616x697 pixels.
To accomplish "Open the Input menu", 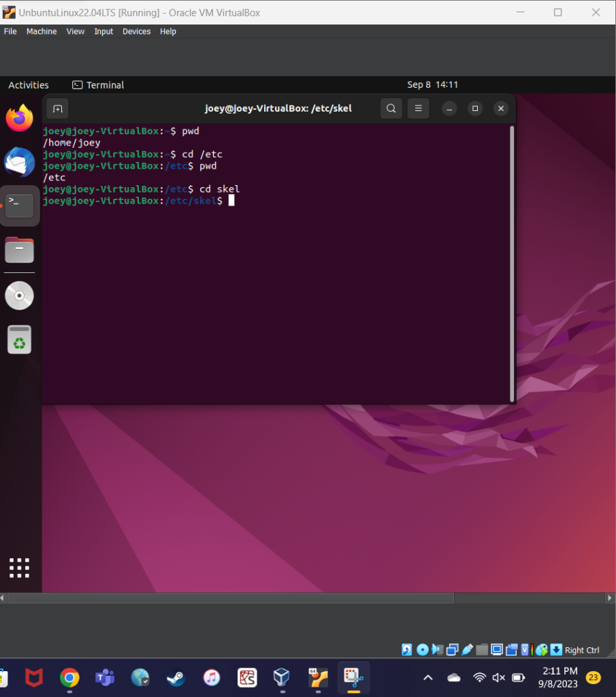I will 103,31.
